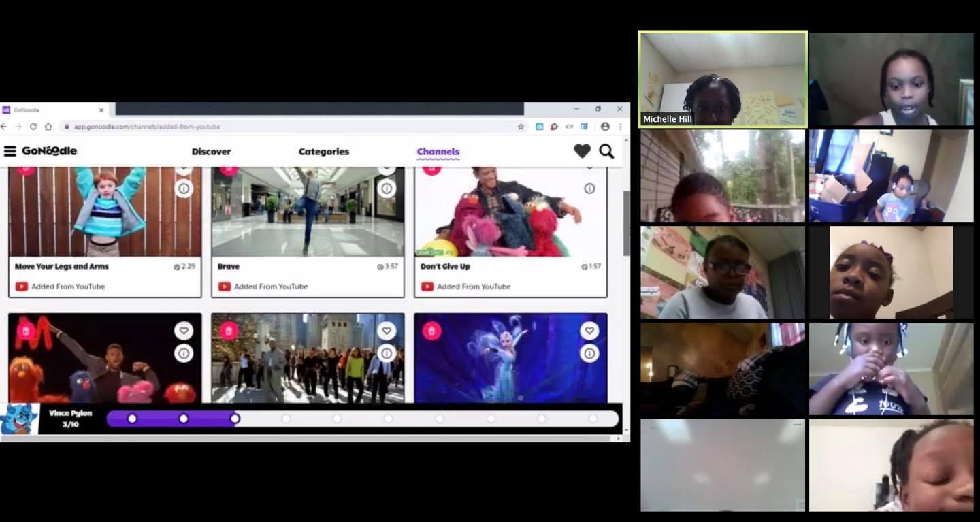Favorite the Elsa video with heart
Image resolution: width=980 pixels, height=522 pixels.
click(x=589, y=331)
